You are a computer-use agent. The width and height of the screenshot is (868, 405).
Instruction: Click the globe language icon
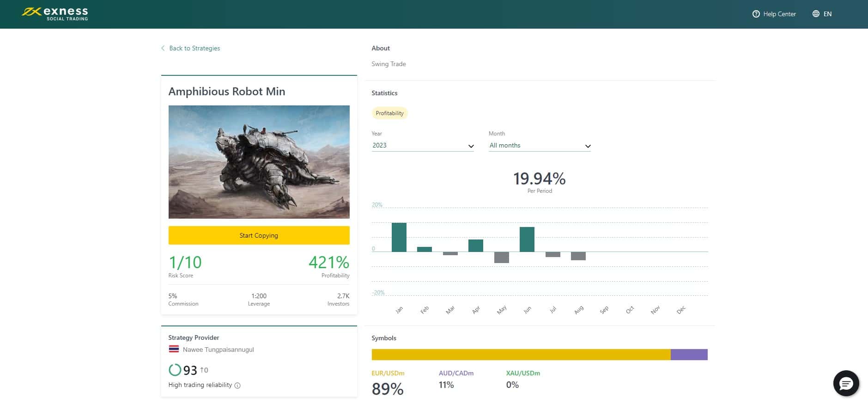(816, 14)
